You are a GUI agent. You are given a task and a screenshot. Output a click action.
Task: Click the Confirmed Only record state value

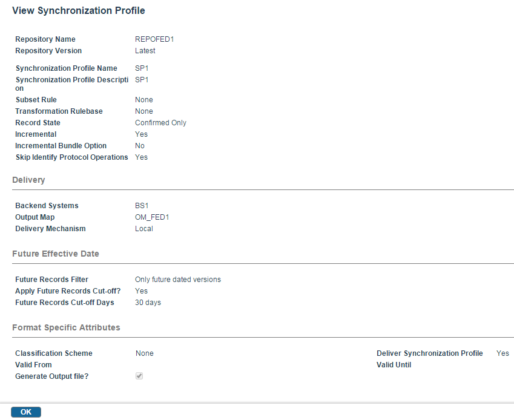pos(160,123)
